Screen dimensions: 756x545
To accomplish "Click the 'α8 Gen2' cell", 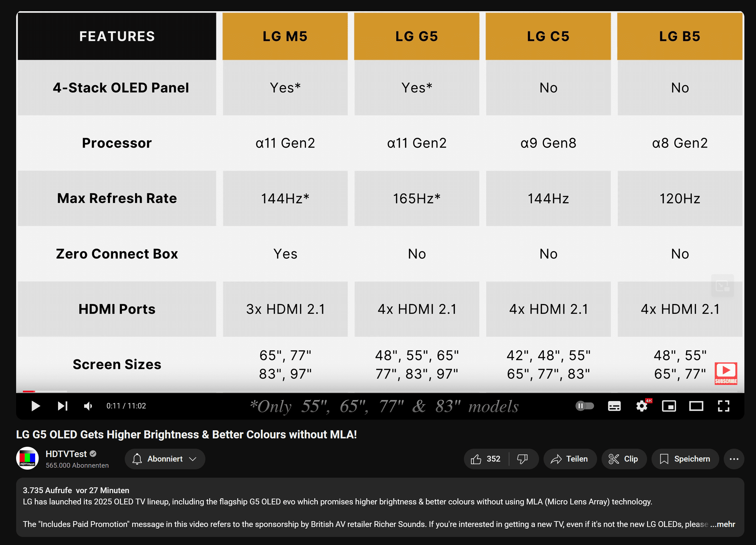I will (680, 143).
